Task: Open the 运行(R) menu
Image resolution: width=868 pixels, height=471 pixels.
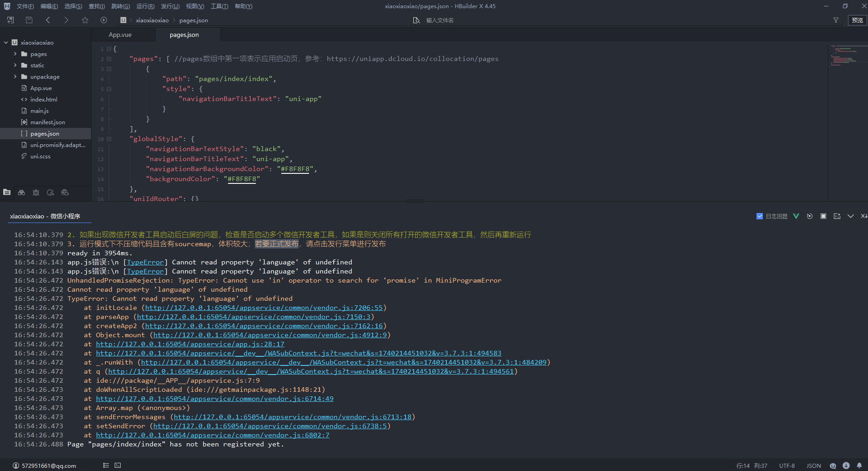Action: point(145,6)
